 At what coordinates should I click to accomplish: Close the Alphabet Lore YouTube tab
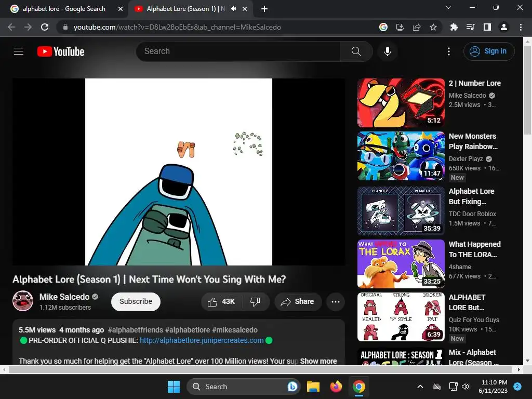click(245, 9)
